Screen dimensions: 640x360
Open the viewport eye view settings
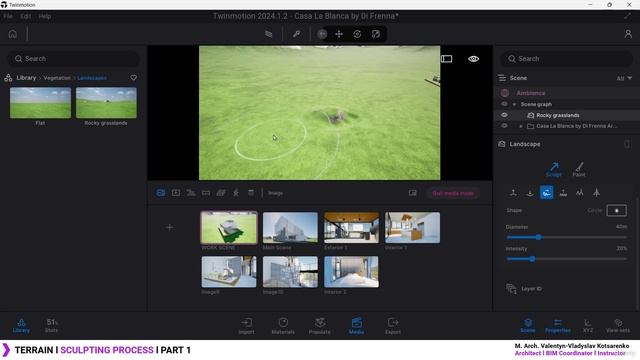pyautogui.click(x=473, y=59)
